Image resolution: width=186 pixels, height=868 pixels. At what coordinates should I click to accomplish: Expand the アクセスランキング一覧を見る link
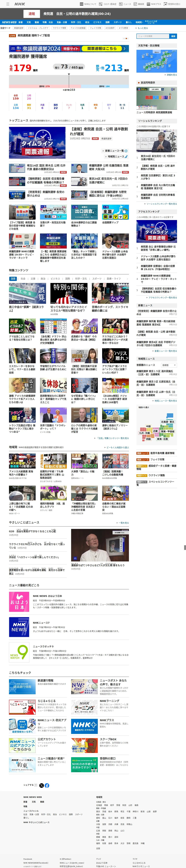(162, 298)
